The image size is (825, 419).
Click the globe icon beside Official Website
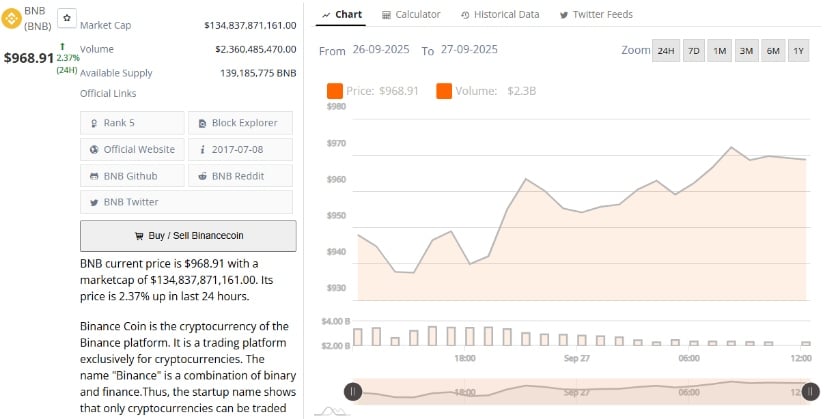[x=94, y=149]
